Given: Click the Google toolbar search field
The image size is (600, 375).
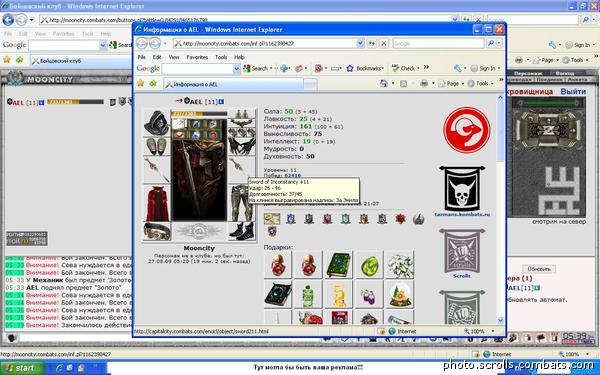Looking at the screenshot, I should pos(197,69).
